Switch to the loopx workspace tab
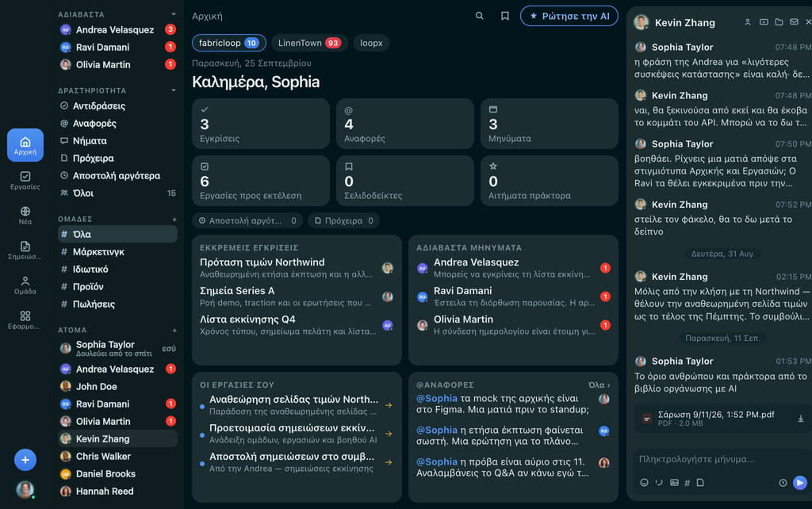Viewport: 812px width, 509px height. click(x=371, y=43)
